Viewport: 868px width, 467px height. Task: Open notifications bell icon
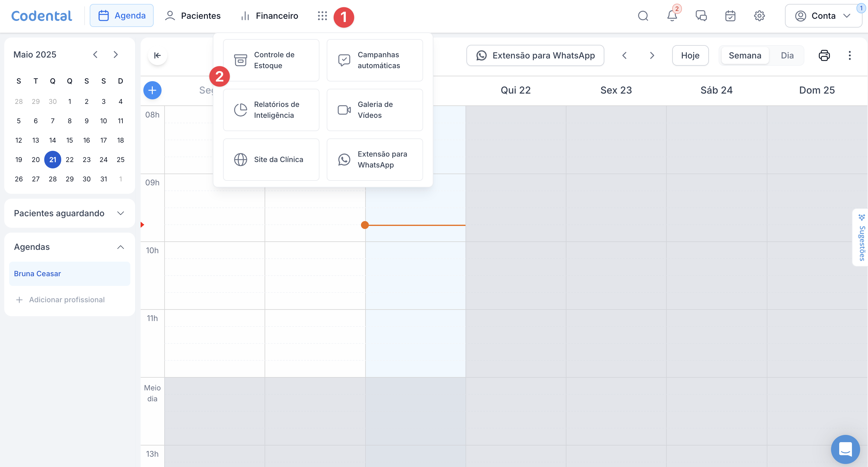coord(672,16)
